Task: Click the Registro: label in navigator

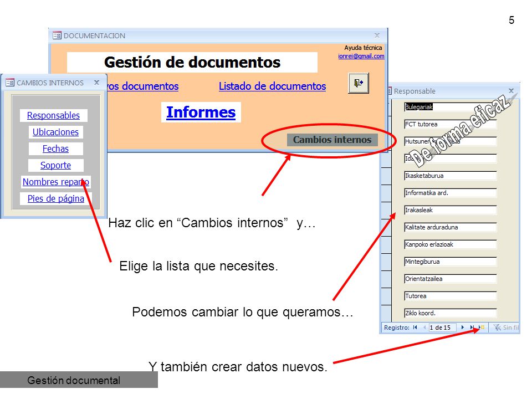Action: click(397, 328)
